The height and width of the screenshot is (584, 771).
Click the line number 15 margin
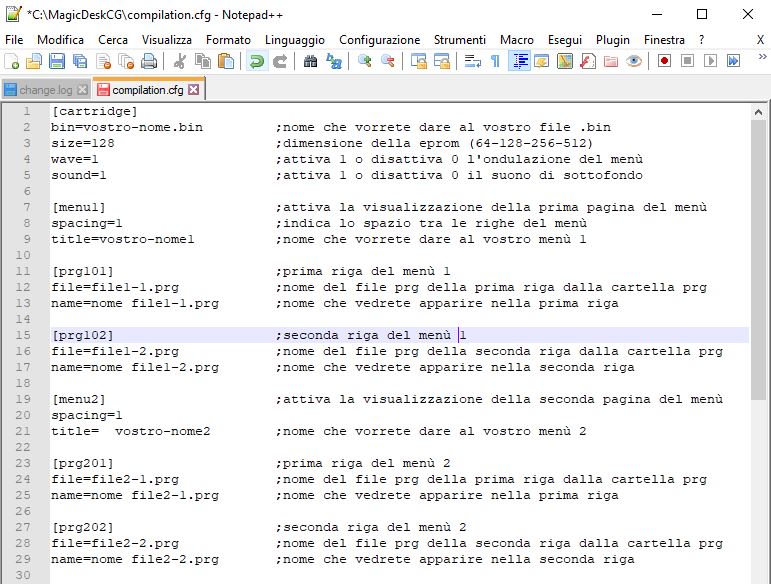pyautogui.click(x=23, y=335)
